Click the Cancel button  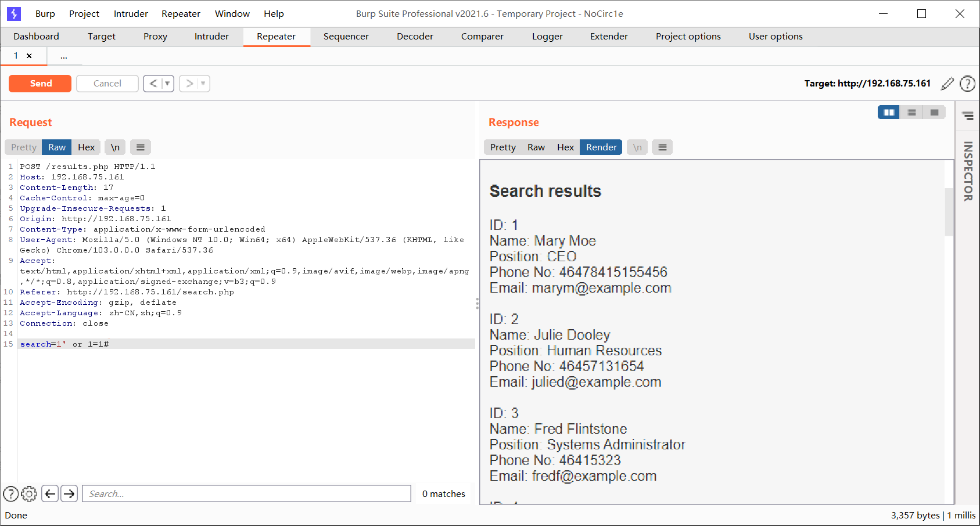coord(107,84)
